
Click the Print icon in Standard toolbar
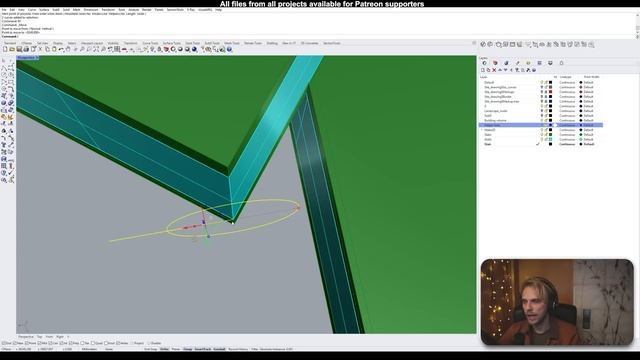coord(26,49)
